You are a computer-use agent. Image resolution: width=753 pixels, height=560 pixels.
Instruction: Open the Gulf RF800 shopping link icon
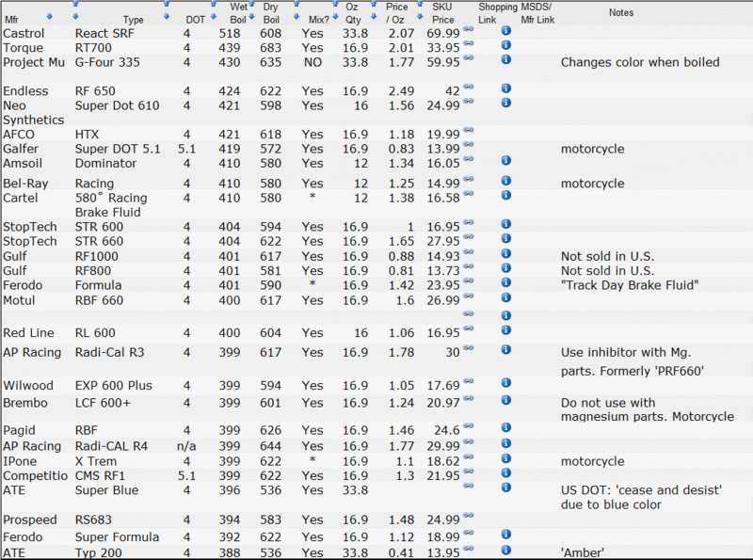[x=468, y=266]
